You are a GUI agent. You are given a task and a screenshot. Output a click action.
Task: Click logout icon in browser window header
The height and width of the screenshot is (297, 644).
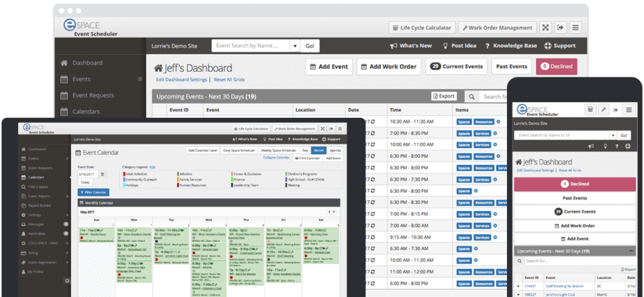tap(560, 28)
